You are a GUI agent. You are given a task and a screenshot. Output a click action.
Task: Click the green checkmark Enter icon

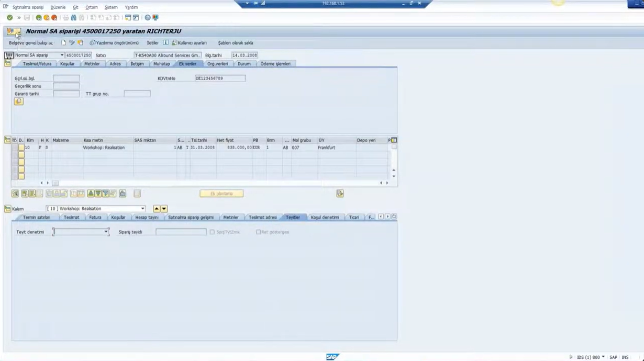click(x=9, y=18)
